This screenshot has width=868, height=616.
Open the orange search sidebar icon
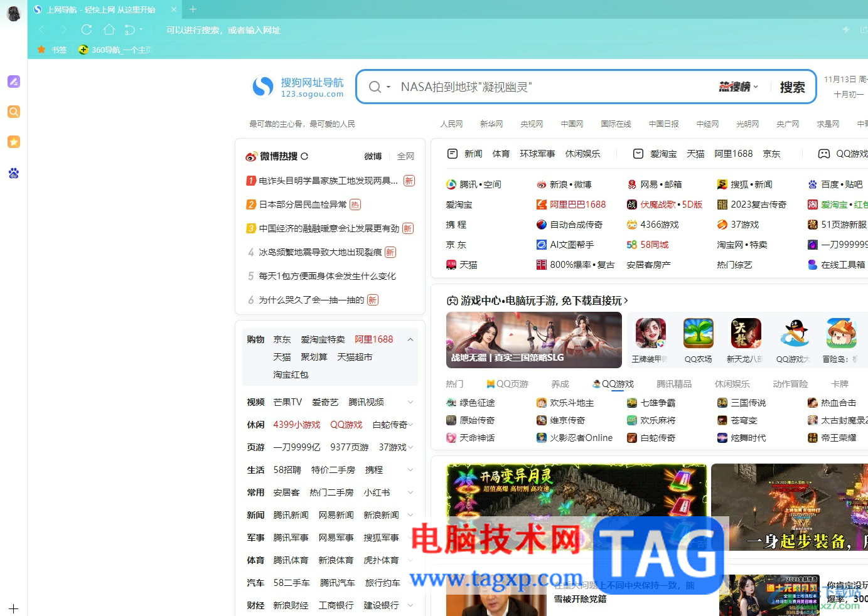click(x=14, y=112)
